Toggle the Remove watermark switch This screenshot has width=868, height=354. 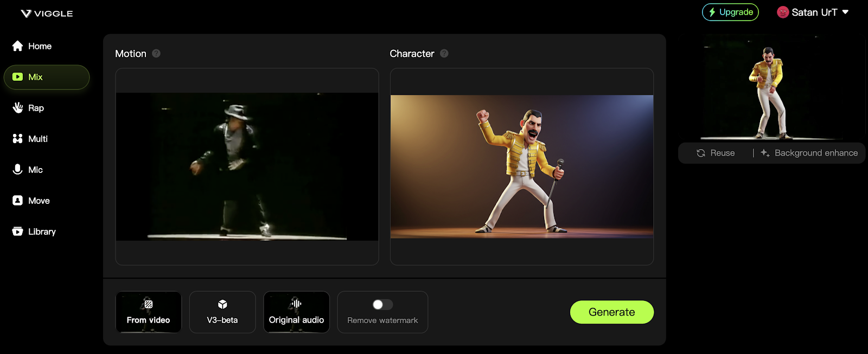click(x=382, y=305)
